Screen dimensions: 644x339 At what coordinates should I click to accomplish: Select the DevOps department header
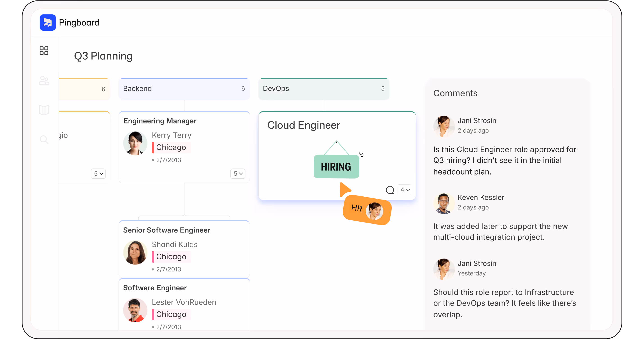point(324,89)
